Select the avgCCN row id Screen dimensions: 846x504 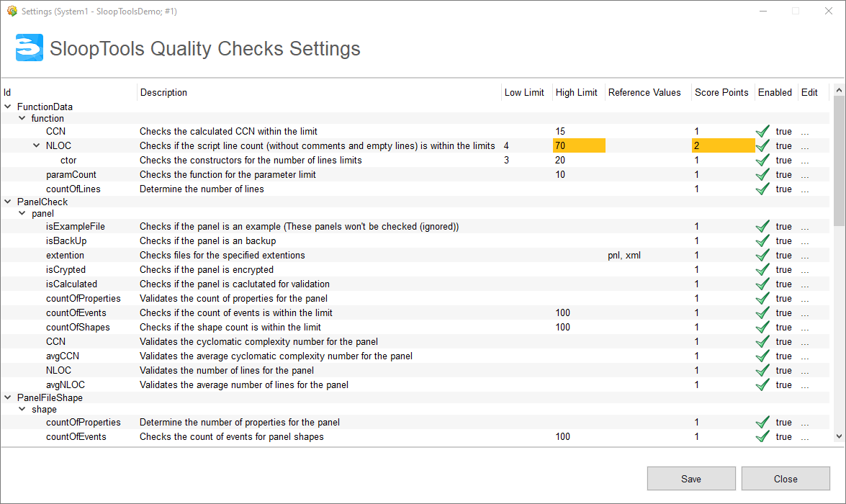click(x=63, y=356)
